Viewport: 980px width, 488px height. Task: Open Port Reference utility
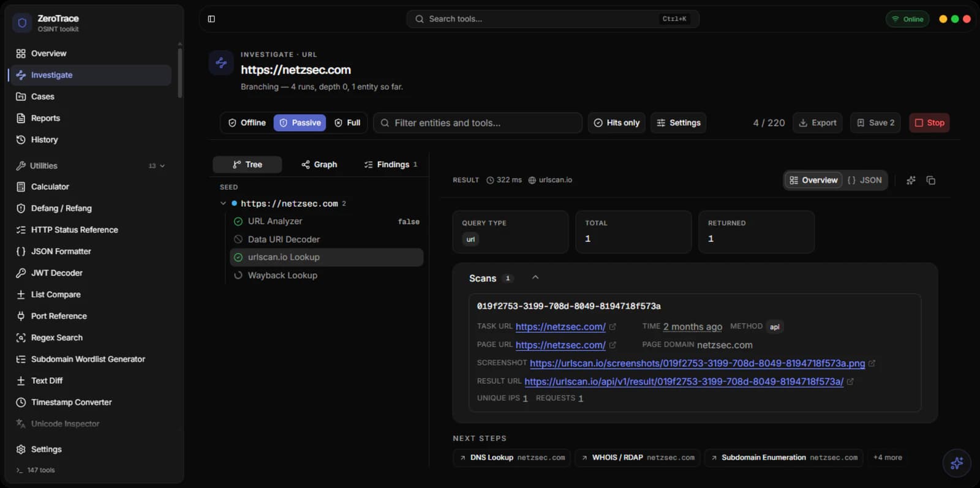[91, 316]
